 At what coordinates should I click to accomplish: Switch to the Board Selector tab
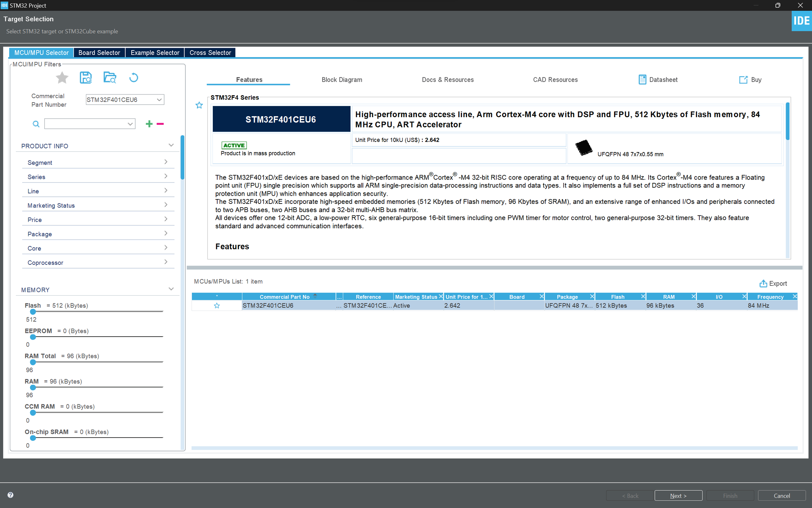(x=99, y=53)
